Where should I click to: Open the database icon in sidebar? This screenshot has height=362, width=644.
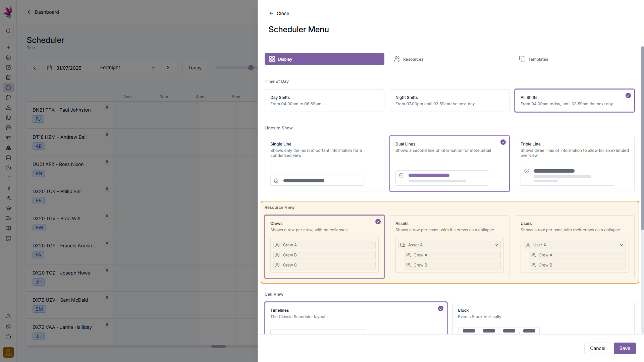click(x=8, y=158)
